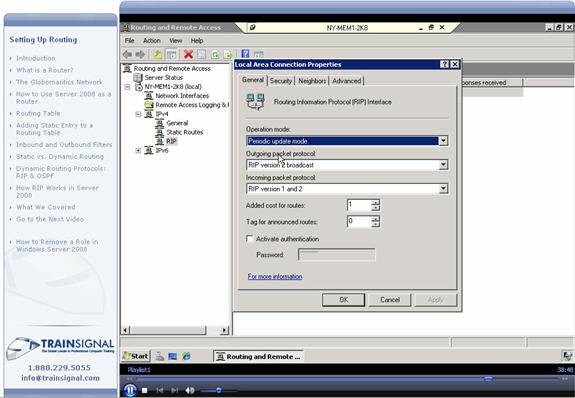Click the Properties toolbar icon
The height and width of the screenshot is (398, 575).
pyautogui.click(x=202, y=55)
